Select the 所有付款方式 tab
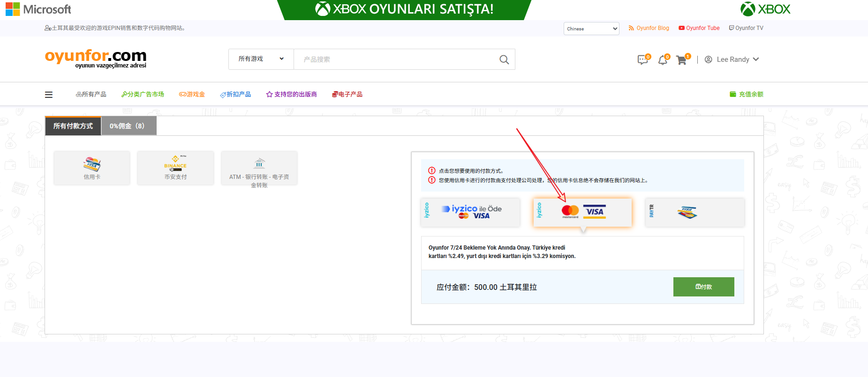The height and width of the screenshot is (377, 868). click(73, 126)
